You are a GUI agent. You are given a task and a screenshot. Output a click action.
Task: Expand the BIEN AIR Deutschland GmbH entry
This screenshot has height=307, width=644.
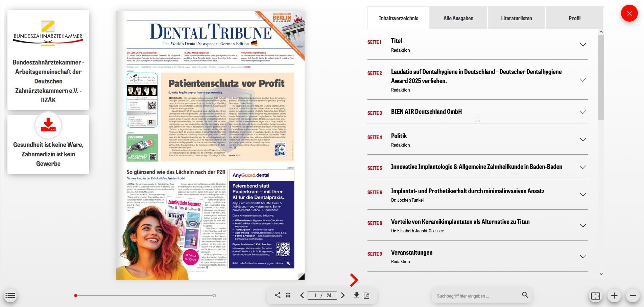click(x=582, y=112)
